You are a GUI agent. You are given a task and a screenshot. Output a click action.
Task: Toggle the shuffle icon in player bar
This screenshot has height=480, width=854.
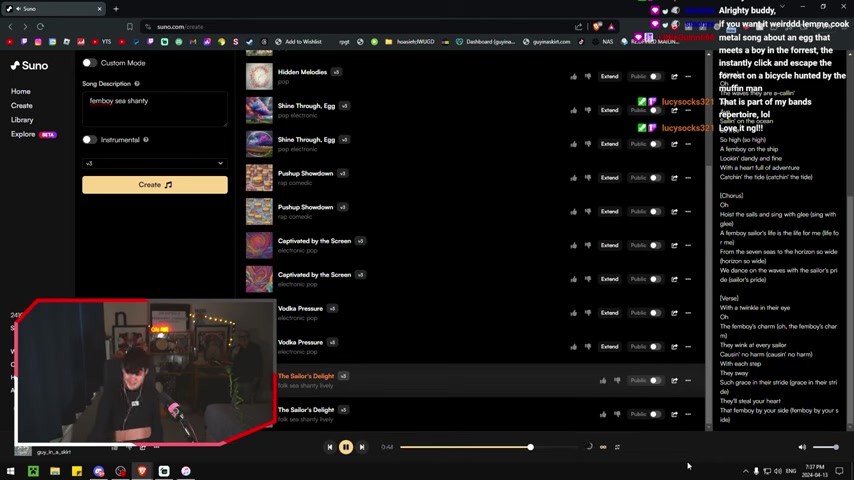617,447
